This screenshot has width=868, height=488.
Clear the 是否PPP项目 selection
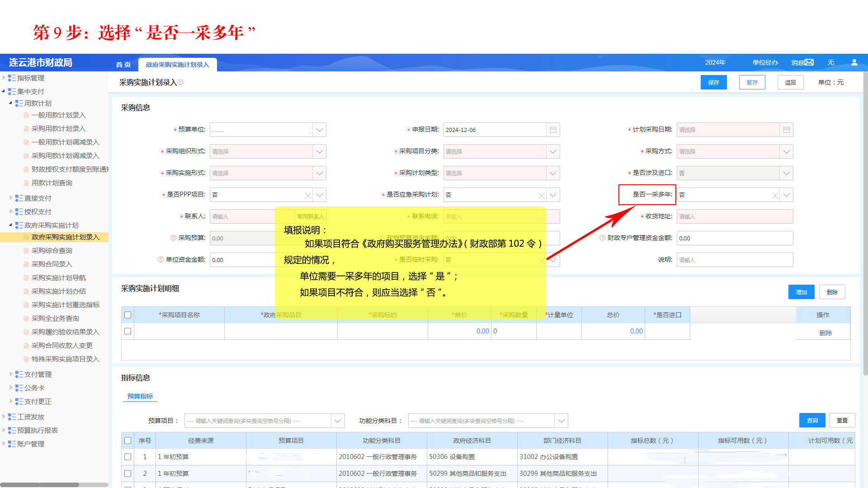[308, 195]
